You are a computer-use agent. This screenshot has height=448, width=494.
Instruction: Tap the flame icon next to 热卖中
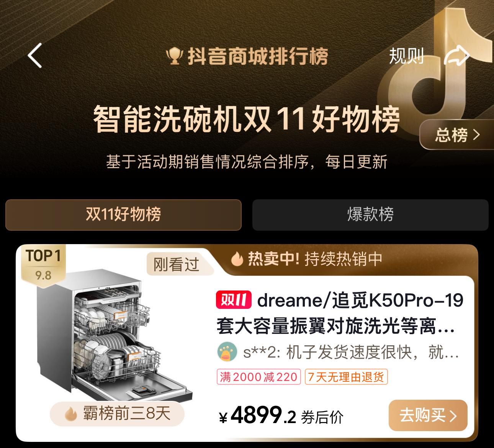click(x=237, y=259)
